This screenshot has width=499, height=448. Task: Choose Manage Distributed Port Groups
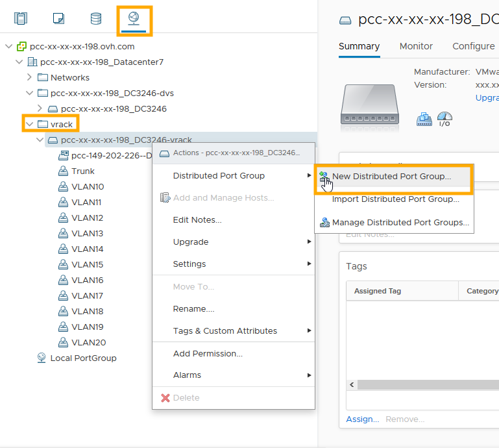click(x=394, y=222)
